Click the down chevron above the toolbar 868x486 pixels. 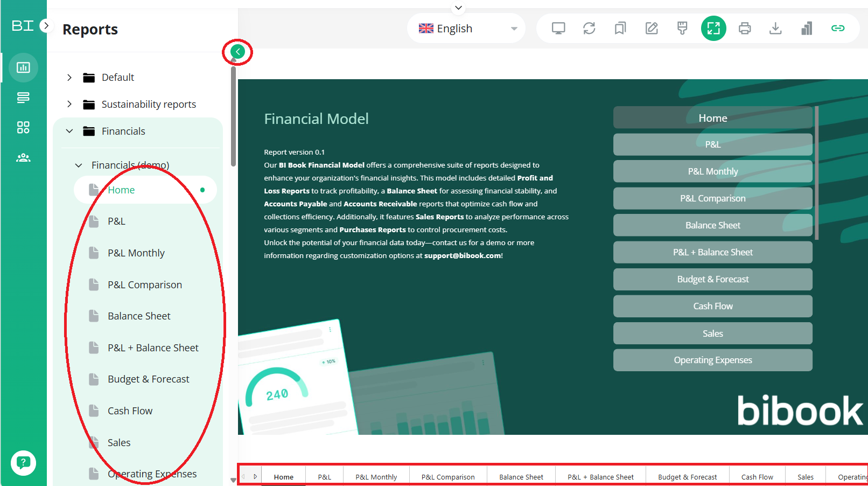pyautogui.click(x=458, y=8)
